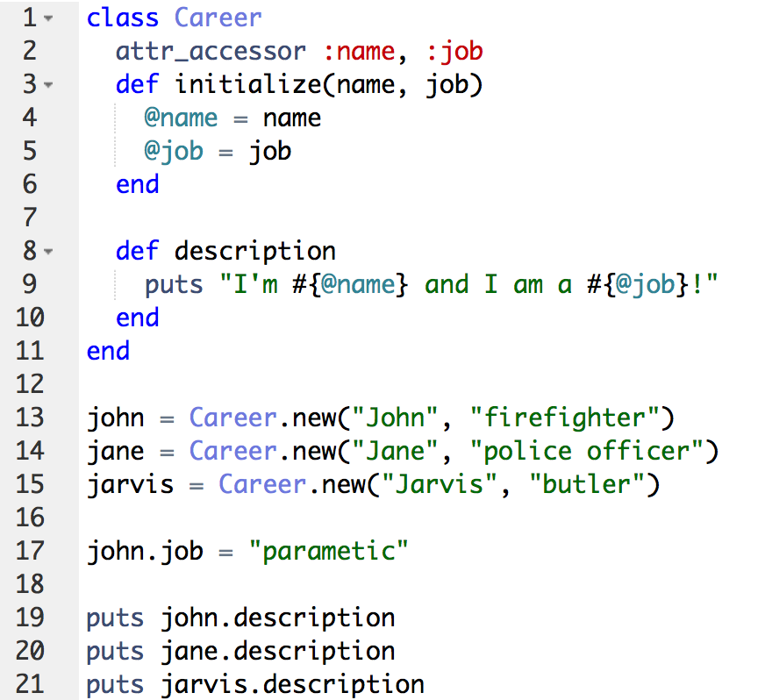This screenshot has width=765, height=700.
Task: Click line number 21 in the gutter
Action: (30, 684)
